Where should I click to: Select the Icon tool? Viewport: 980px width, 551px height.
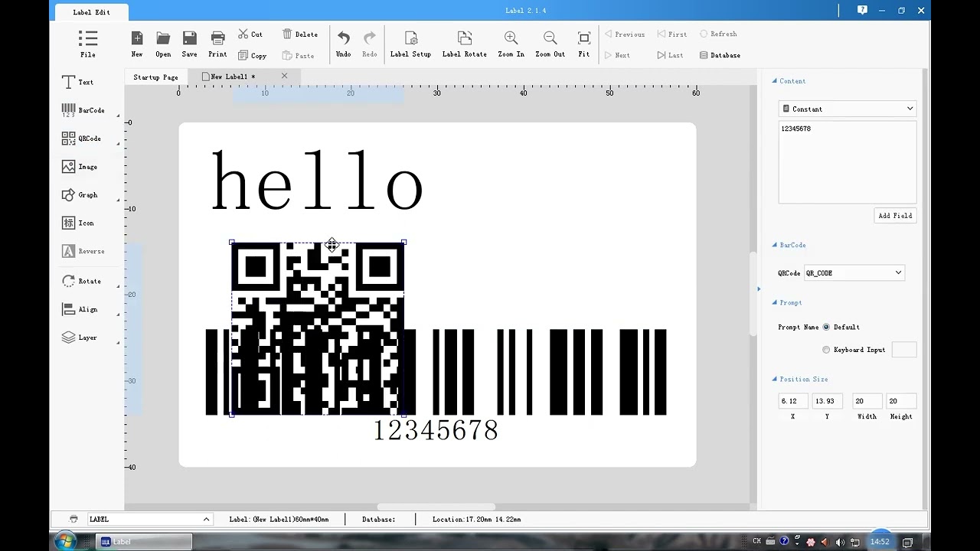77,223
